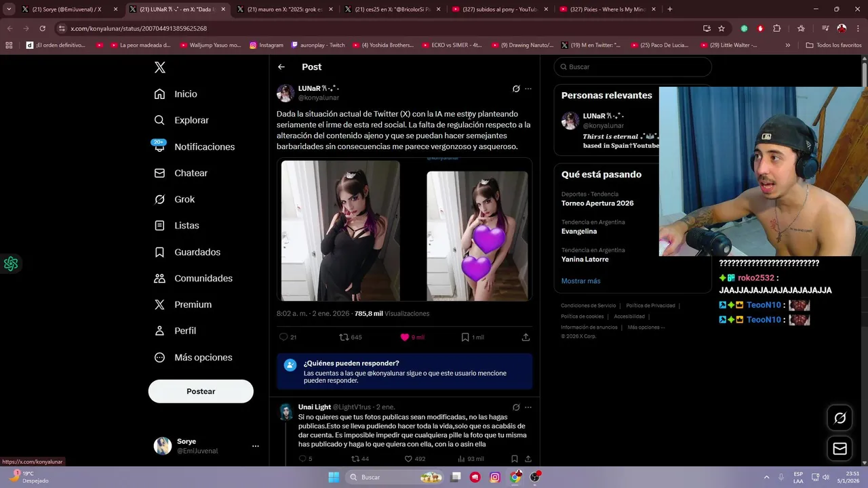868x488 pixels.
Task: Open Instagram from the taskbar
Action: [x=495, y=477]
